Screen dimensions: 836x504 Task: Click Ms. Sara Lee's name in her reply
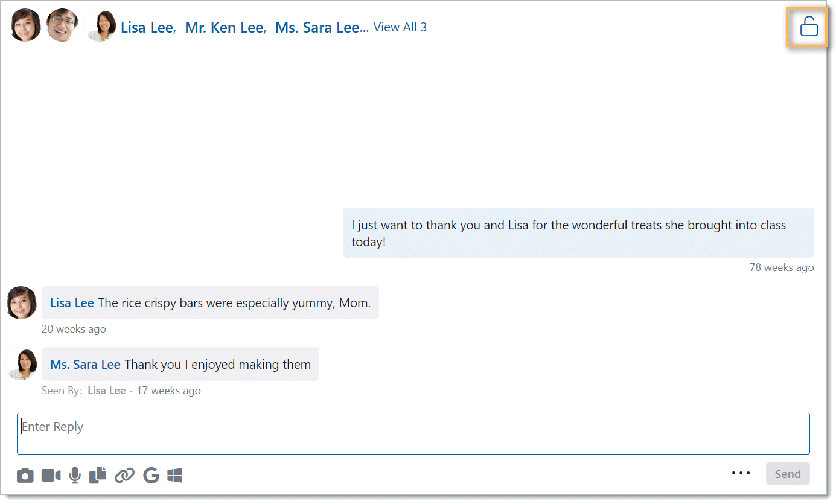tap(85, 365)
